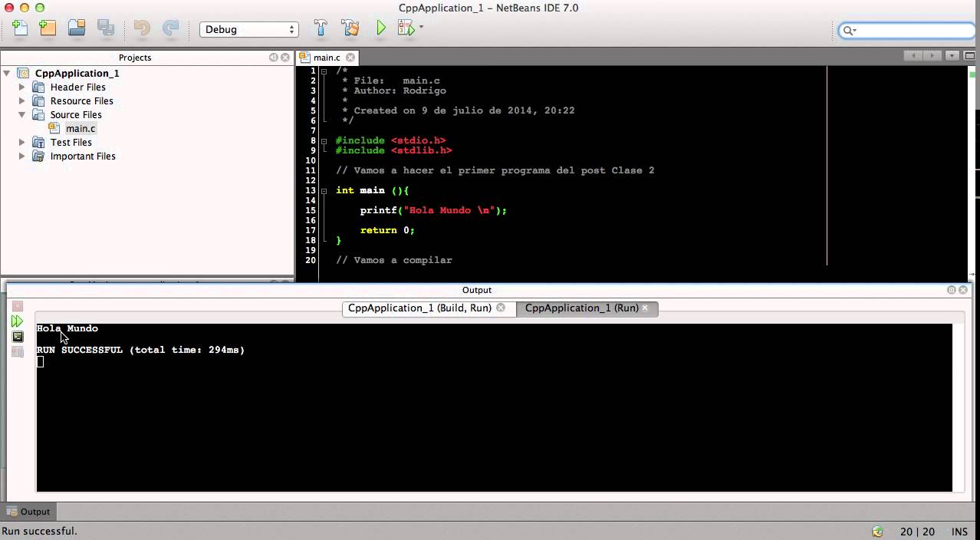The height and width of the screenshot is (540, 980).
Task: Click the Debug Project toolbar icon
Action: pyautogui.click(x=406, y=28)
